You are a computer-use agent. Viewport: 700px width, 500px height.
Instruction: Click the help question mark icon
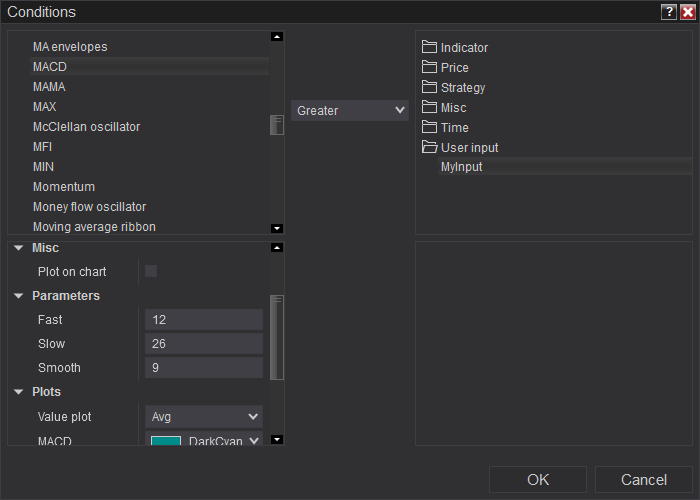pyautogui.click(x=669, y=12)
